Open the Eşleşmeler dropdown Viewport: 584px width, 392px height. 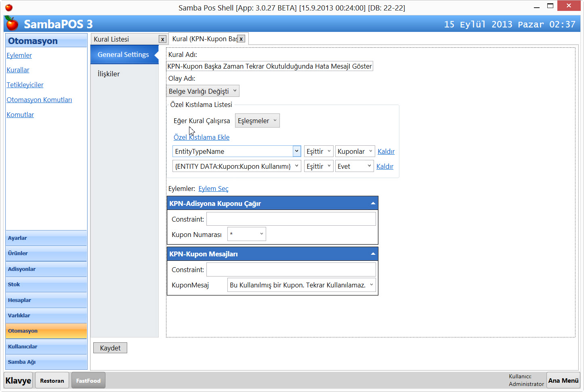pos(257,121)
